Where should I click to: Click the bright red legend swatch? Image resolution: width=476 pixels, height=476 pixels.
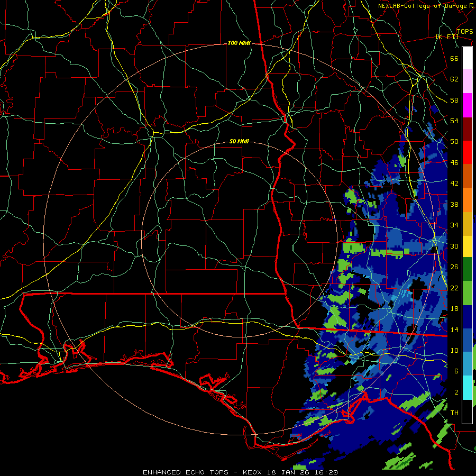[467, 152]
